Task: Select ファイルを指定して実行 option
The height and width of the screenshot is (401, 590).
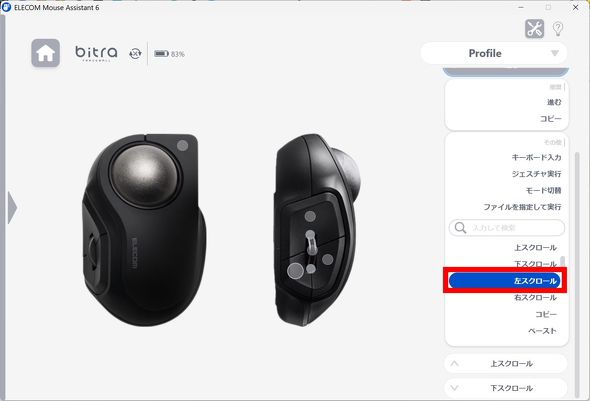Action: pos(522,207)
